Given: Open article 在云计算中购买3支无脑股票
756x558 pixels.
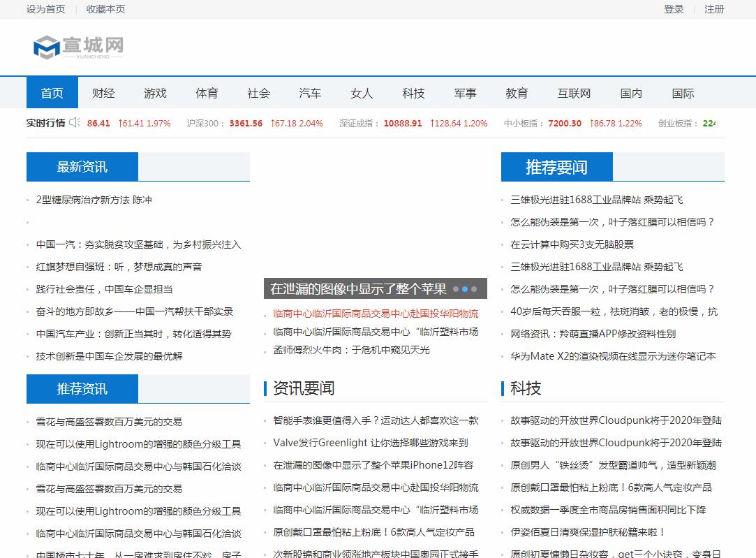Looking at the screenshot, I should pyautogui.click(x=572, y=244).
